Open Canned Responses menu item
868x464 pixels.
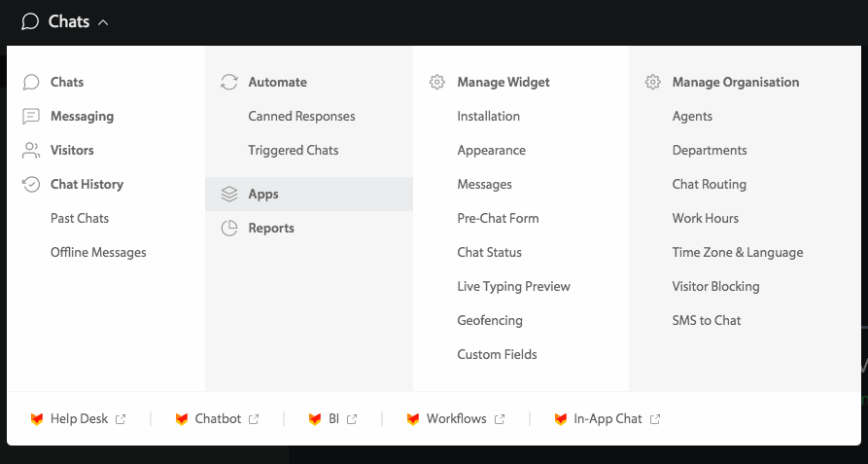point(301,117)
